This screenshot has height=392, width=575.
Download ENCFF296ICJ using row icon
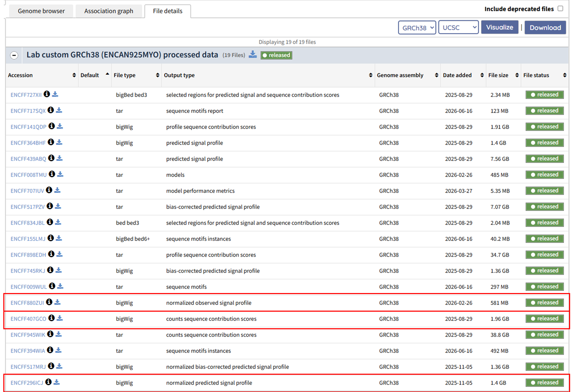pos(57,382)
